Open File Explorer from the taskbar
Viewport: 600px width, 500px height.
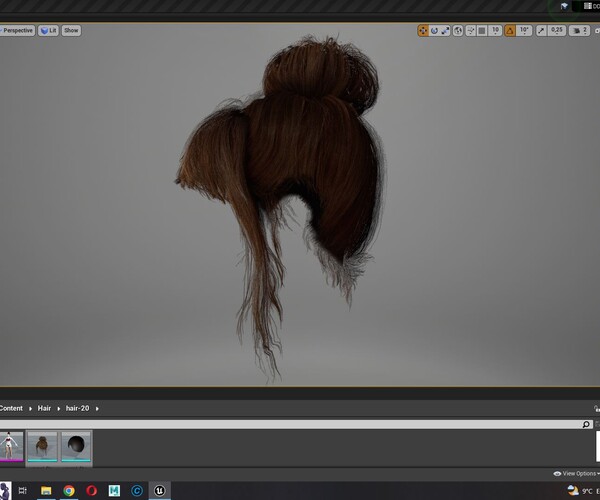coord(46,490)
